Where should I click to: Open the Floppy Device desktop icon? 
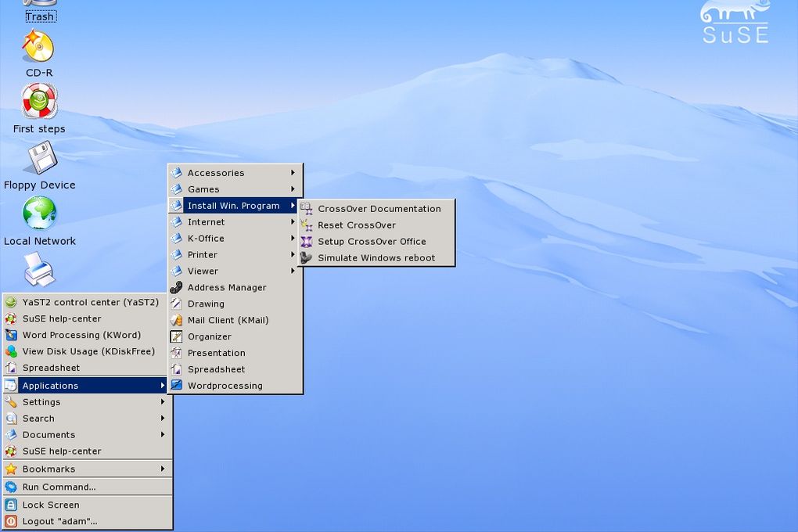[x=41, y=158]
